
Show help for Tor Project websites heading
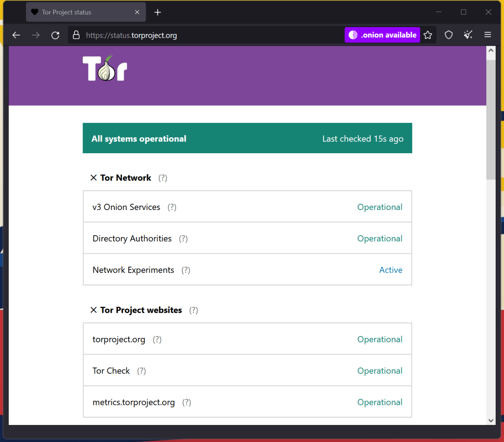193,310
